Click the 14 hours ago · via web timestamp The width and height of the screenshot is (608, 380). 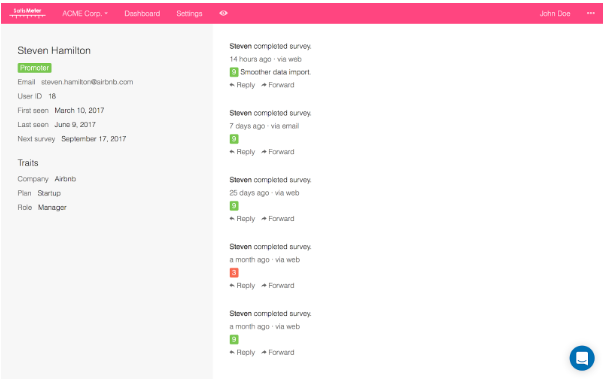coord(266,59)
